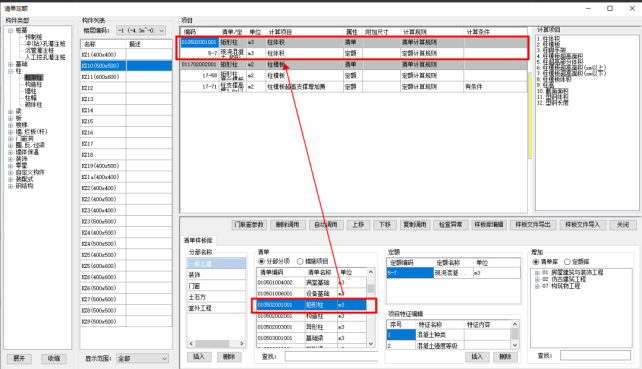Select 自定义构件 tree item

click(30, 172)
